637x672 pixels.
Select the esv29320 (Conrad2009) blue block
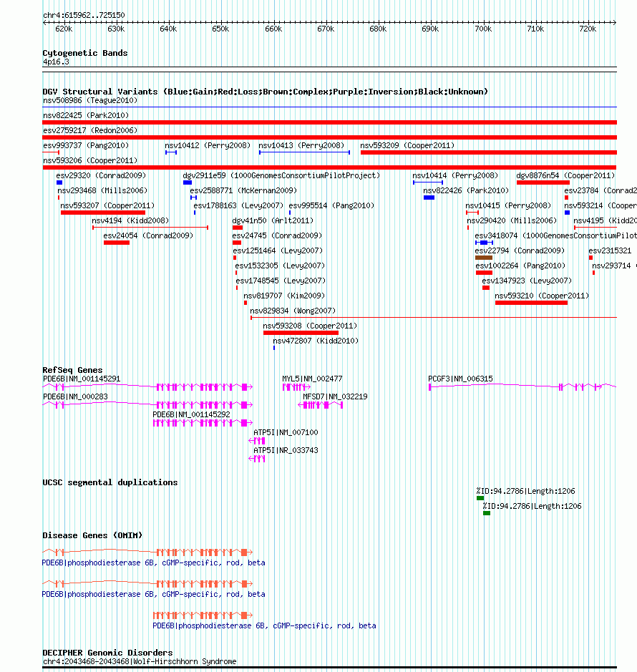[59, 182]
